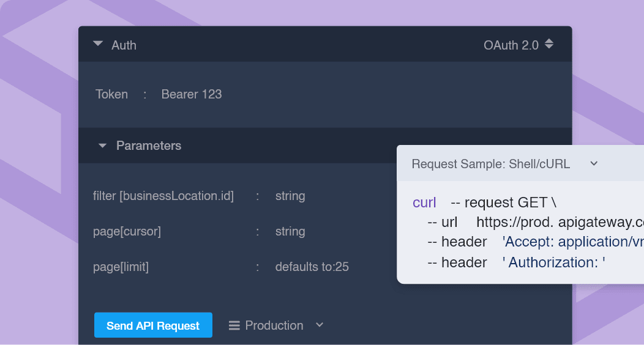This screenshot has width=644, height=345.
Task: Click the page[limit] defaults to:25 field
Action: coord(312,267)
